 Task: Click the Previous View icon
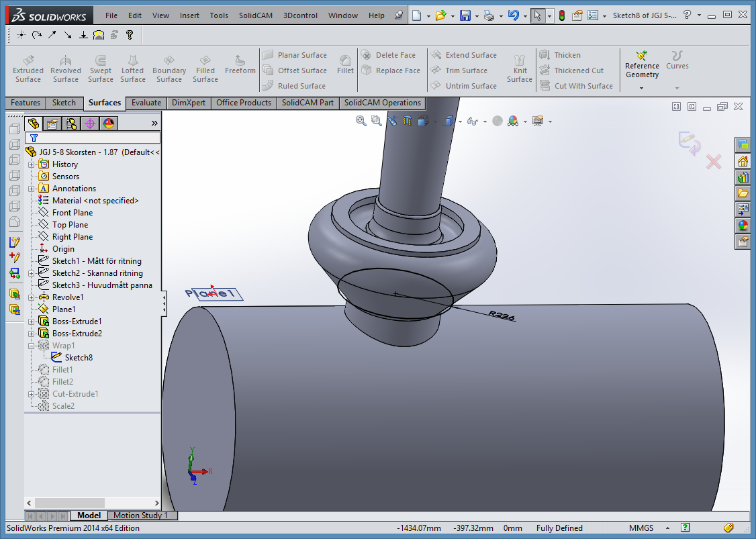[392, 121]
